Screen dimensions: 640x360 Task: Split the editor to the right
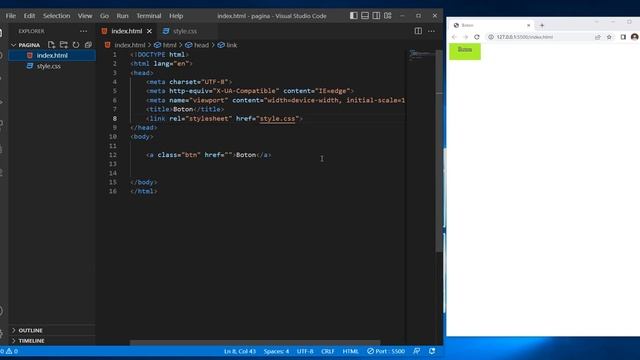click(x=418, y=31)
